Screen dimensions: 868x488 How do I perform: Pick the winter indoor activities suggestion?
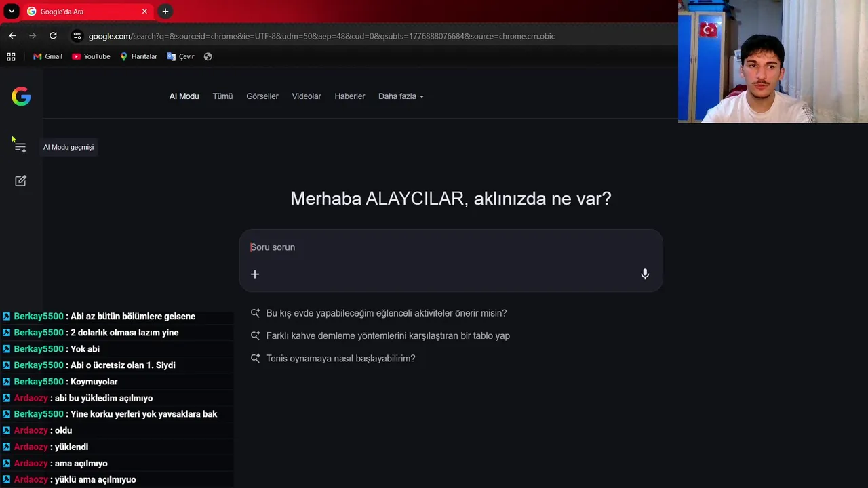(x=387, y=313)
